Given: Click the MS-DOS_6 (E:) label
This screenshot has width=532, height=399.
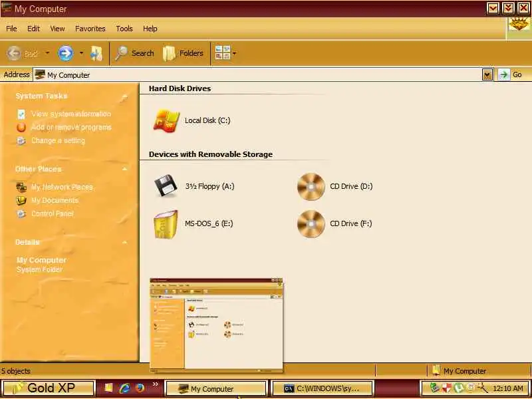Looking at the screenshot, I should [209, 223].
